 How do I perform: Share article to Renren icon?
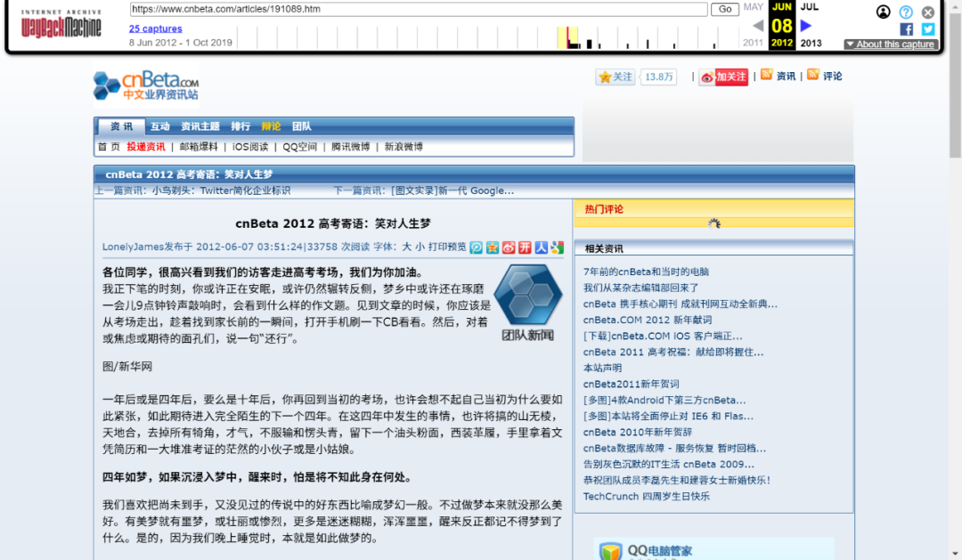542,248
